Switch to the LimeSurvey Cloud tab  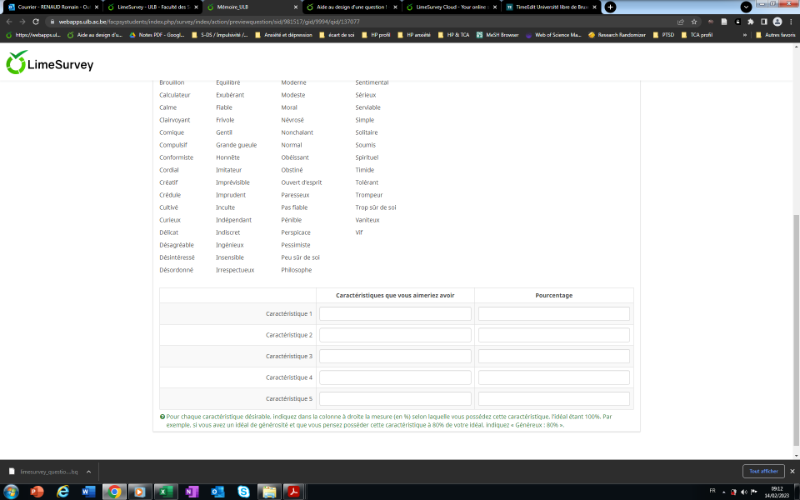447,7
